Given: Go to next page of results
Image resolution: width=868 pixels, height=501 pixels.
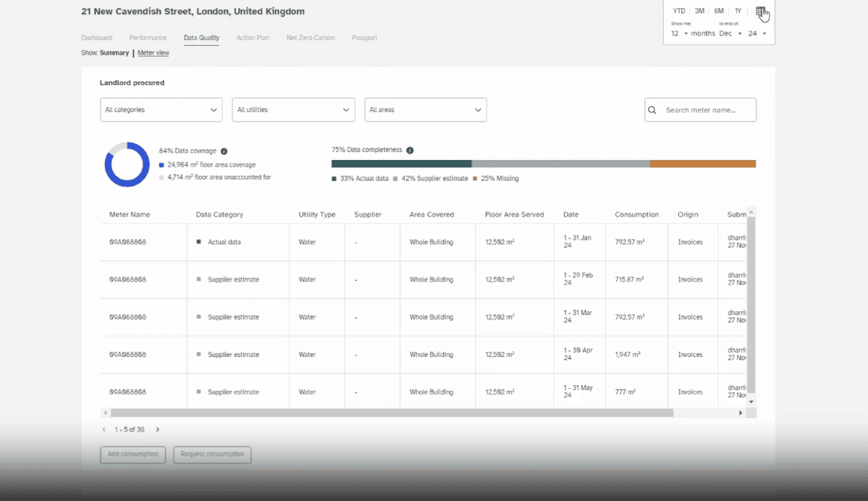Looking at the screenshot, I should 158,429.
